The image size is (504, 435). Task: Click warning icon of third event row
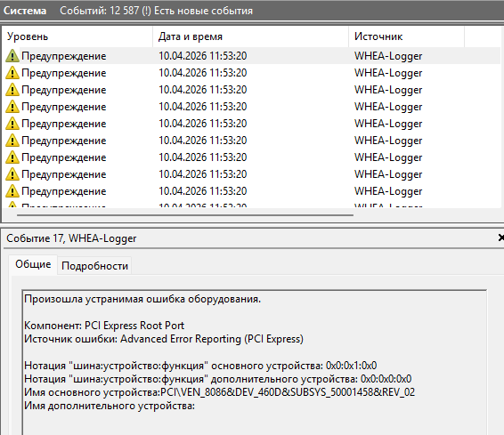(x=12, y=90)
